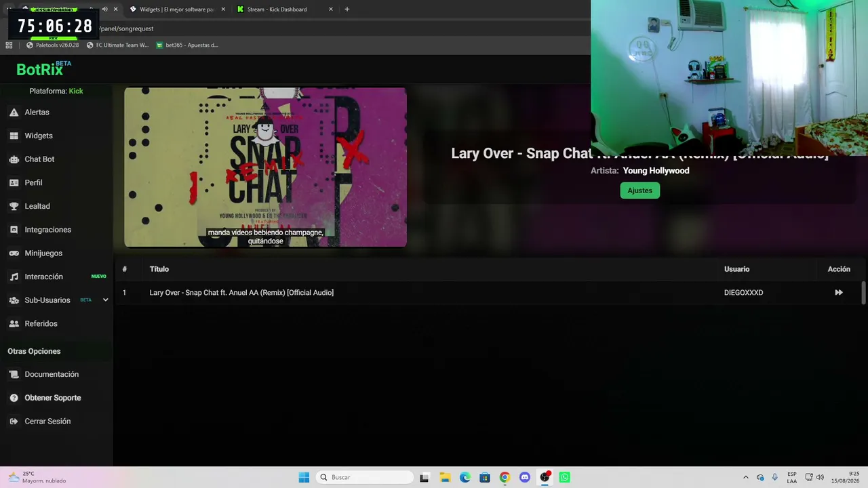Mute the audio-playing browser tab
The height and width of the screenshot is (488, 868).
104,9
